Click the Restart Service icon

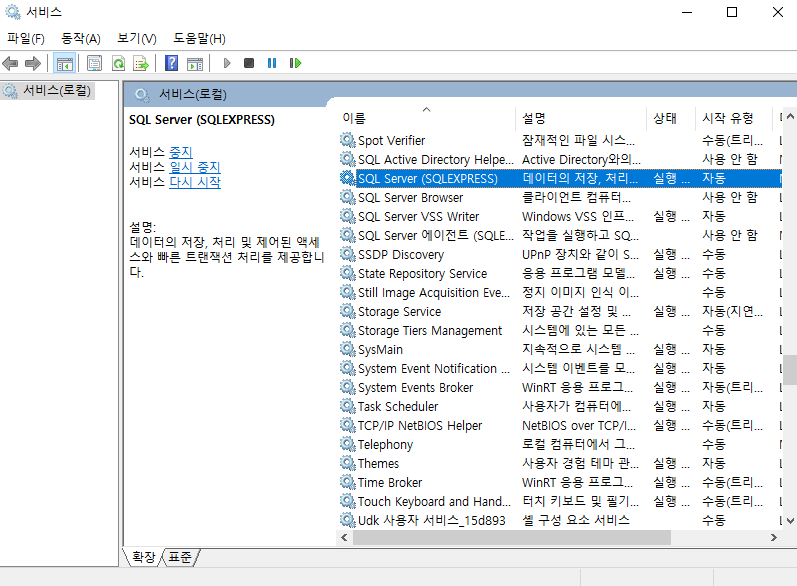(295, 63)
